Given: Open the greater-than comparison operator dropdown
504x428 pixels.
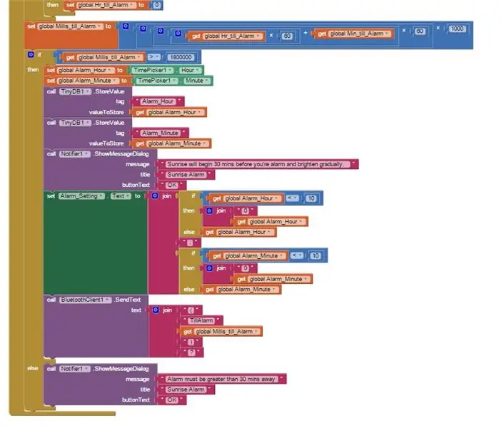Looking at the screenshot, I should 154,57.
